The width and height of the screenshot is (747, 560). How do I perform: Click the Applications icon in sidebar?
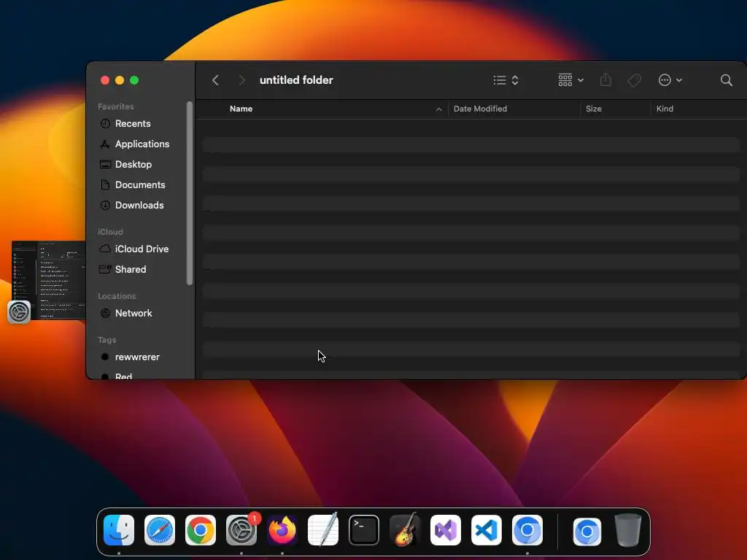[x=105, y=144]
